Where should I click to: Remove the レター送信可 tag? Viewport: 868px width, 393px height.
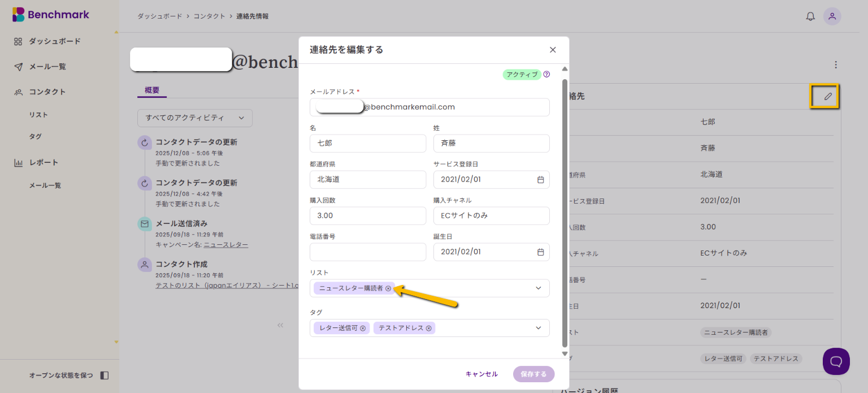coord(363,328)
